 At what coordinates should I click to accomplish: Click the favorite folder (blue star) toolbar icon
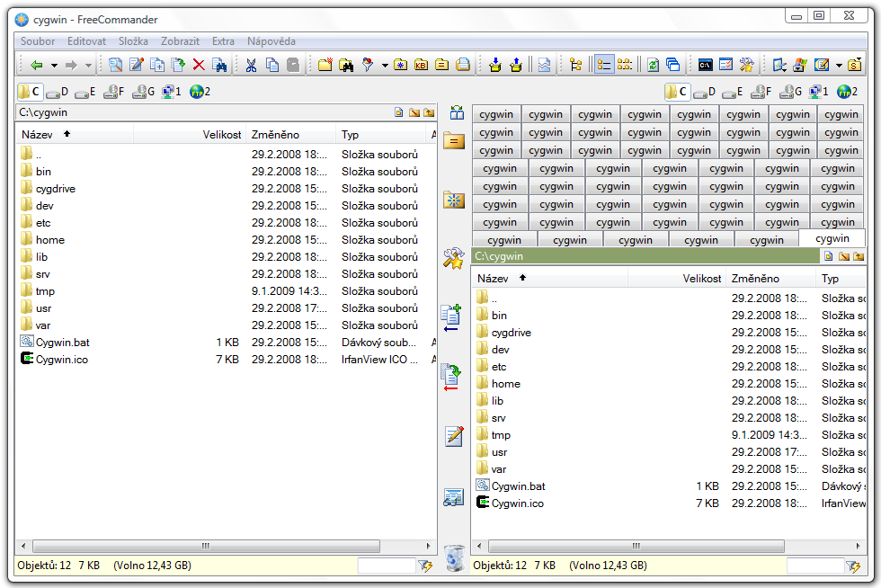point(401,66)
